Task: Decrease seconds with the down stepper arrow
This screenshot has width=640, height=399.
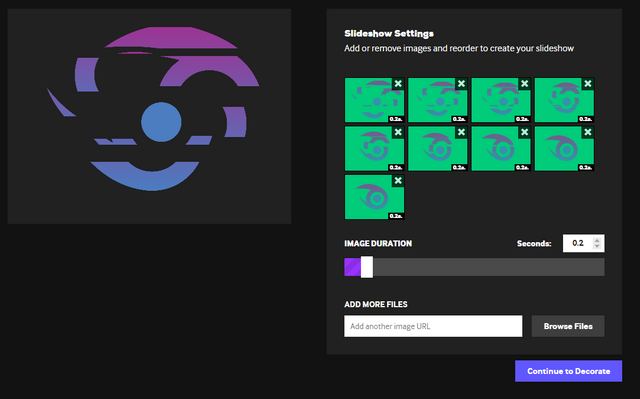Action: tap(597, 246)
